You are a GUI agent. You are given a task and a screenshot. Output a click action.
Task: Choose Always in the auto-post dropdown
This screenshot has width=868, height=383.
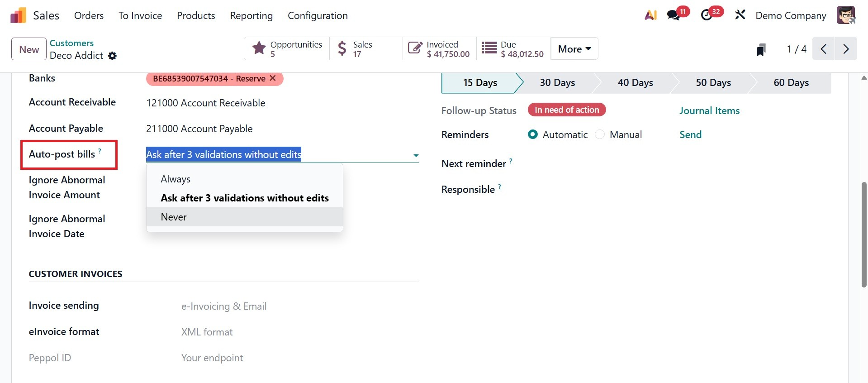click(176, 179)
